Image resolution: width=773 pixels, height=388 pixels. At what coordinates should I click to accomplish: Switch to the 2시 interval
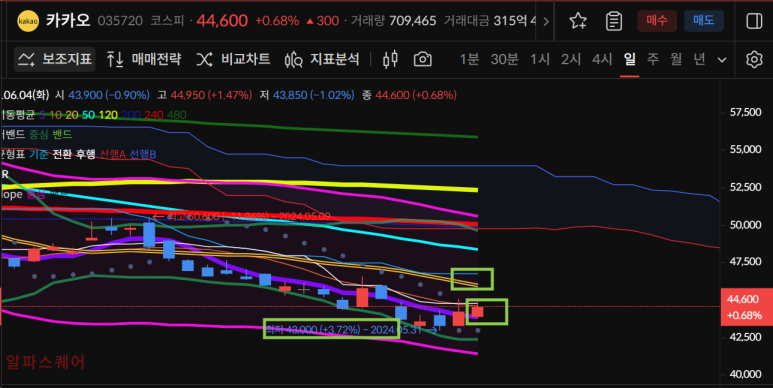(571, 60)
